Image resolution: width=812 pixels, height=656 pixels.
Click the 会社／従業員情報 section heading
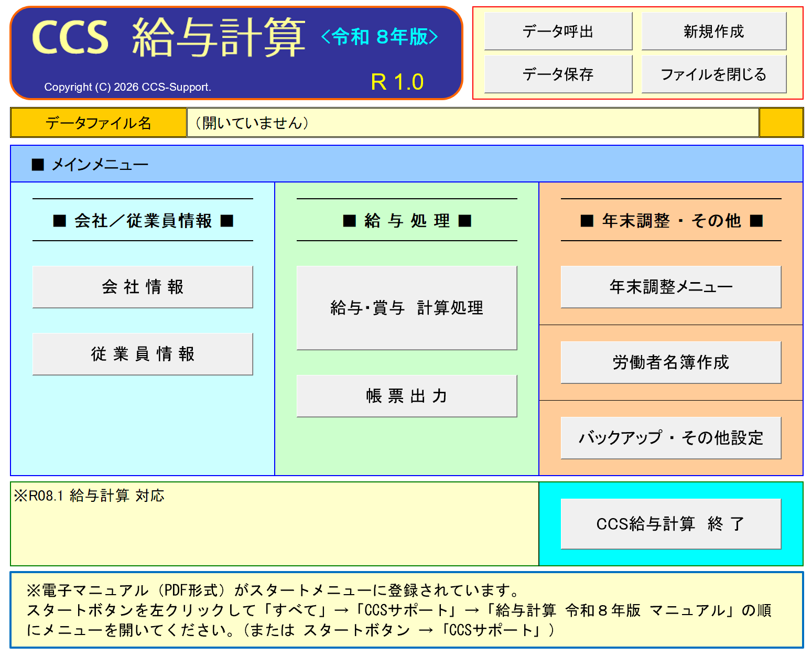pos(143,221)
